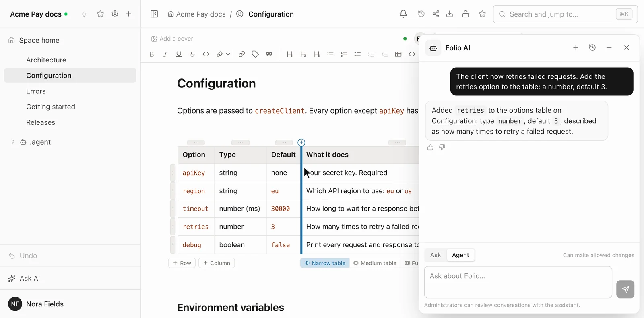This screenshot has height=318, width=644.
Task: Apply strikethrough formatting
Action: [192, 54]
